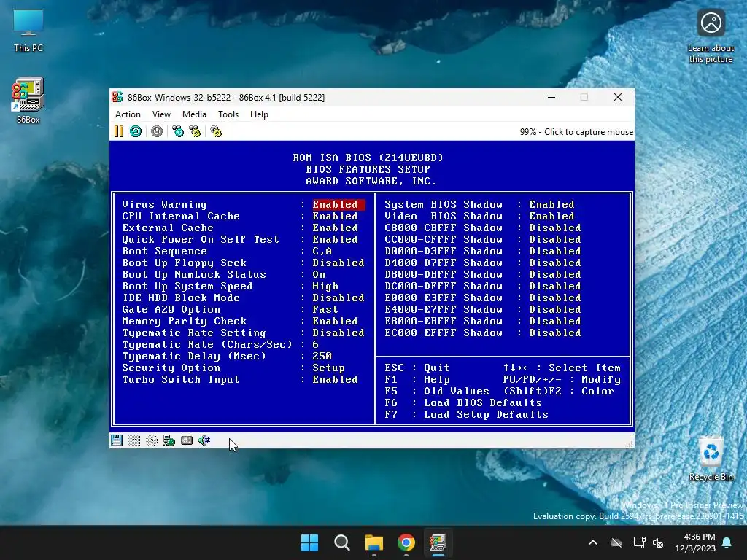Open the View menu
The image size is (747, 560).
pos(161,114)
